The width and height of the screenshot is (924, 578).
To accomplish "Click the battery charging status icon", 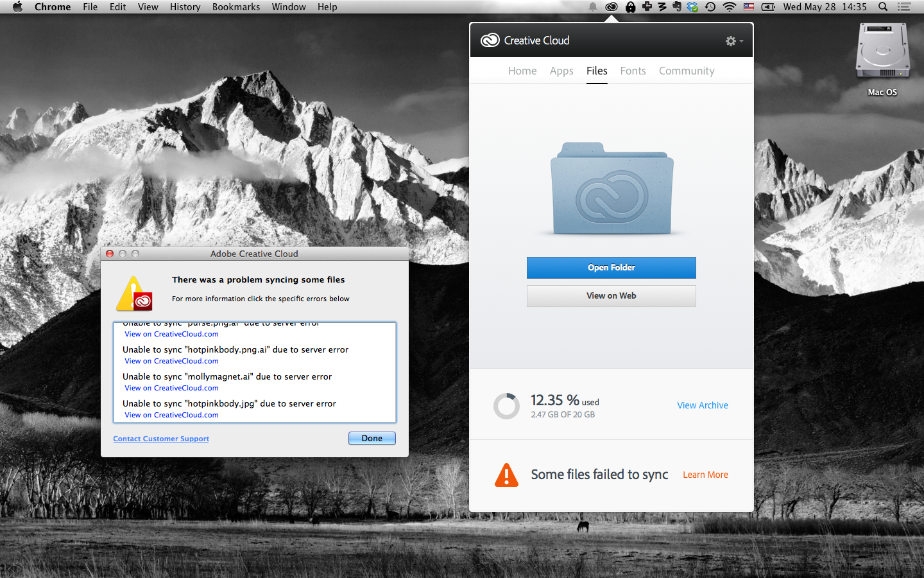I will [x=768, y=7].
